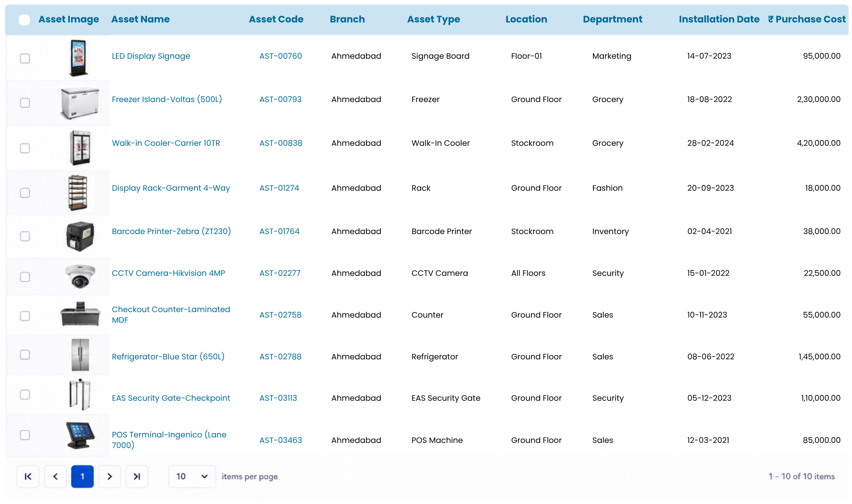The width and height of the screenshot is (852, 504).
Task: Select page 1 button
Action: pos(82,476)
